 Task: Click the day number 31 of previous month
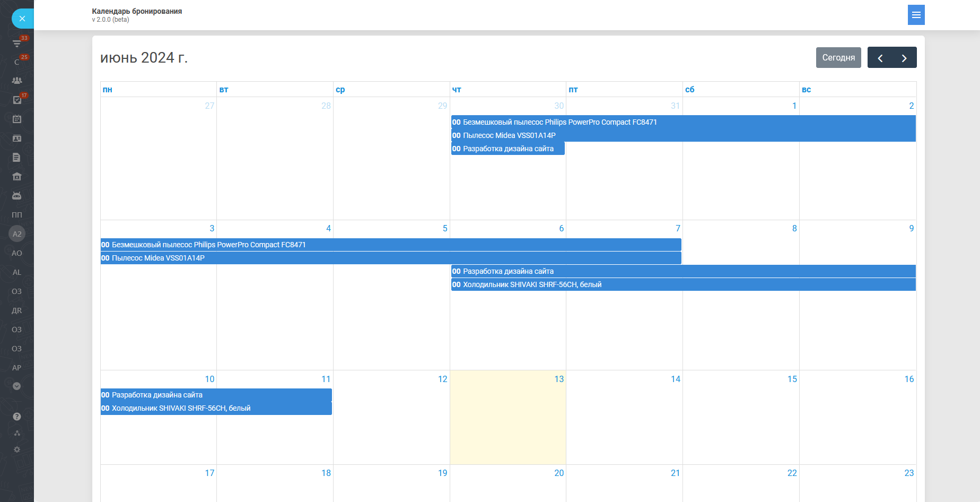pyautogui.click(x=675, y=106)
